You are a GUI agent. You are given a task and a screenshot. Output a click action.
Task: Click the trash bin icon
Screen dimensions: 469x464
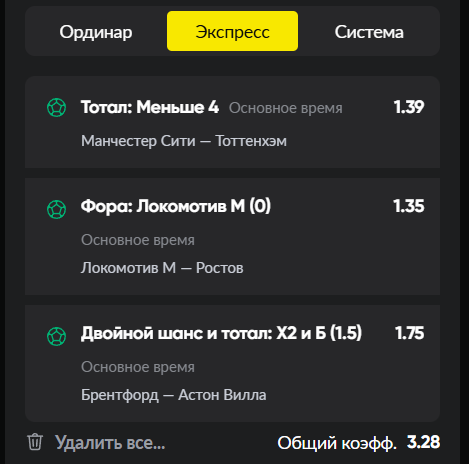(x=35, y=442)
